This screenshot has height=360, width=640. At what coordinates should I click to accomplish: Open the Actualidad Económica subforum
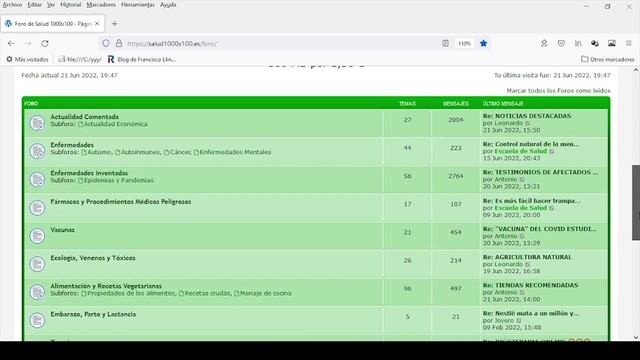116,124
